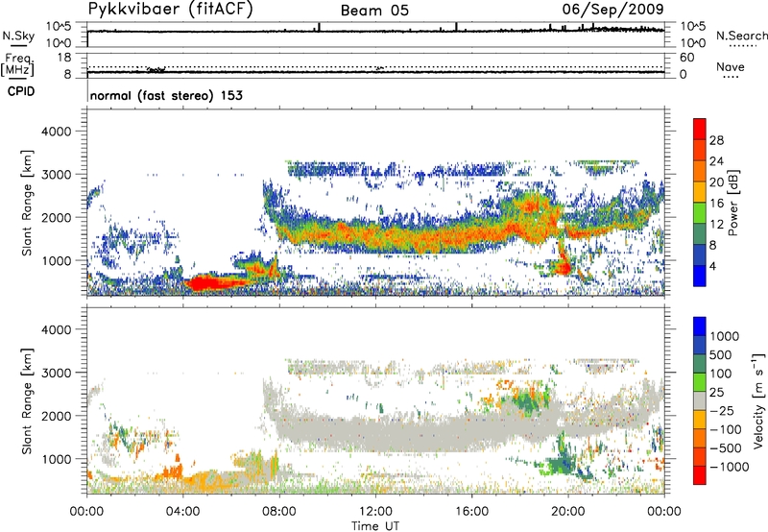Image resolution: width=768 pixels, height=532 pixels.
Task: Click the 'Nave' legend label
Action: coord(731,66)
